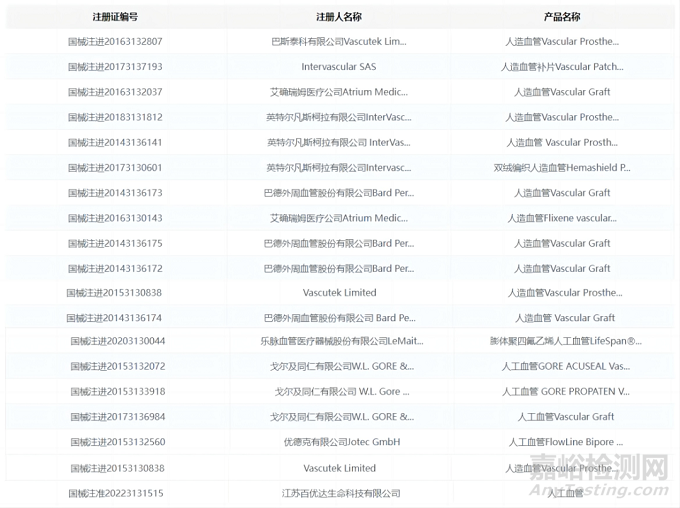
Task: Click the 注册人名称 column header
Action: (339, 17)
